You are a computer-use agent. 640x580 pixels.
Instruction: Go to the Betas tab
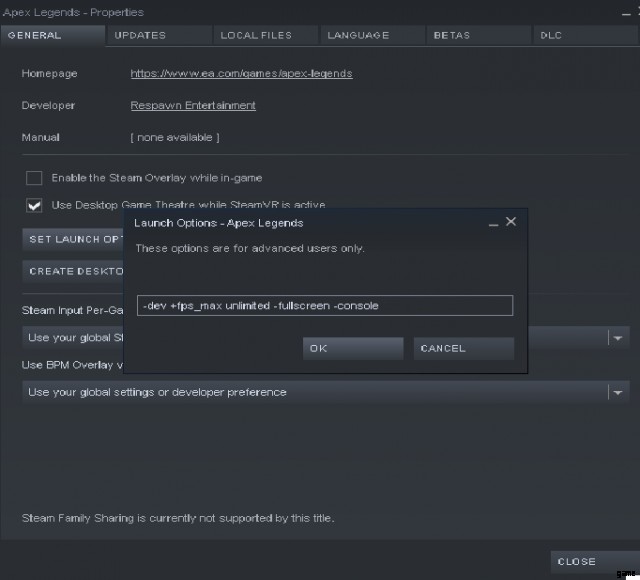coord(452,35)
